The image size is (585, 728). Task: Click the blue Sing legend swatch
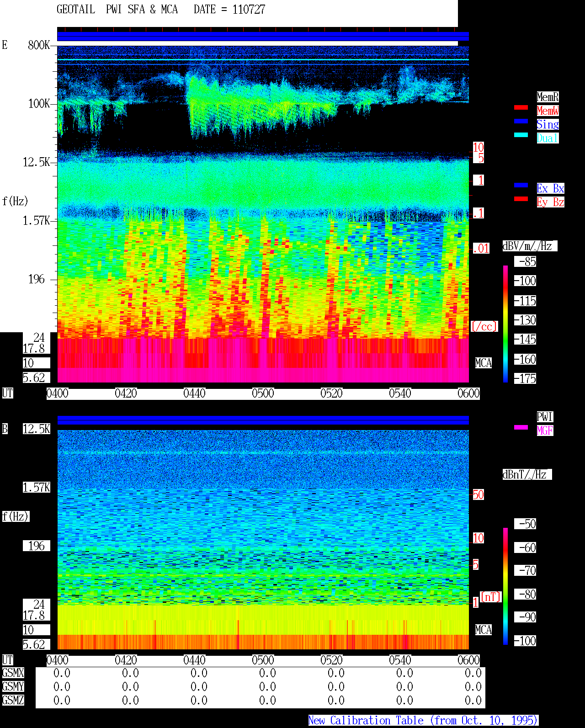pyautogui.click(x=521, y=121)
